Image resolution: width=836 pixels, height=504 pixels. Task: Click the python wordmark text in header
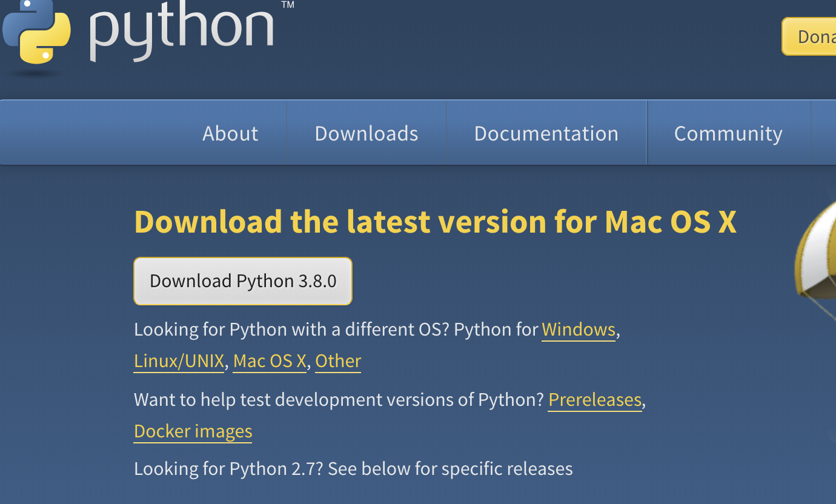tap(182, 29)
